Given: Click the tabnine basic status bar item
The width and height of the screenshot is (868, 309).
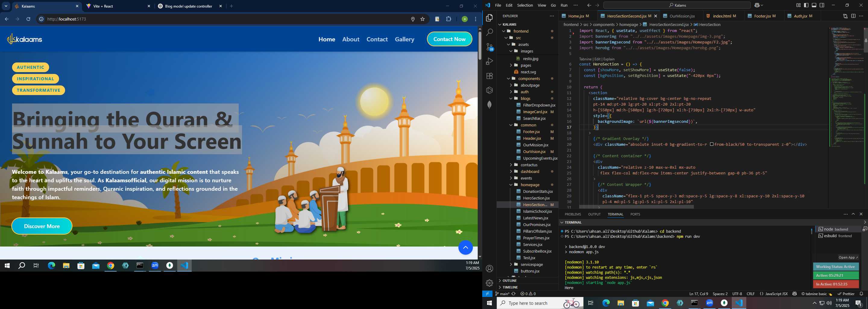Looking at the screenshot, I should tap(816, 294).
